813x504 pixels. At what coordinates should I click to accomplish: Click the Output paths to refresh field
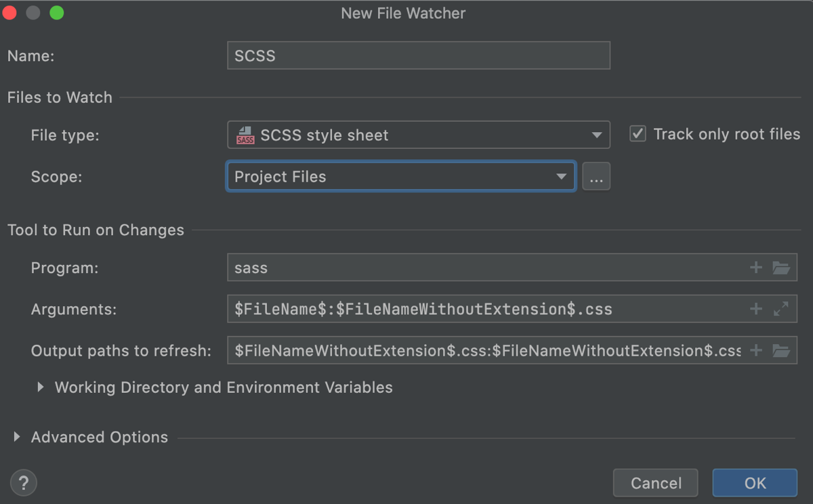[474, 350]
